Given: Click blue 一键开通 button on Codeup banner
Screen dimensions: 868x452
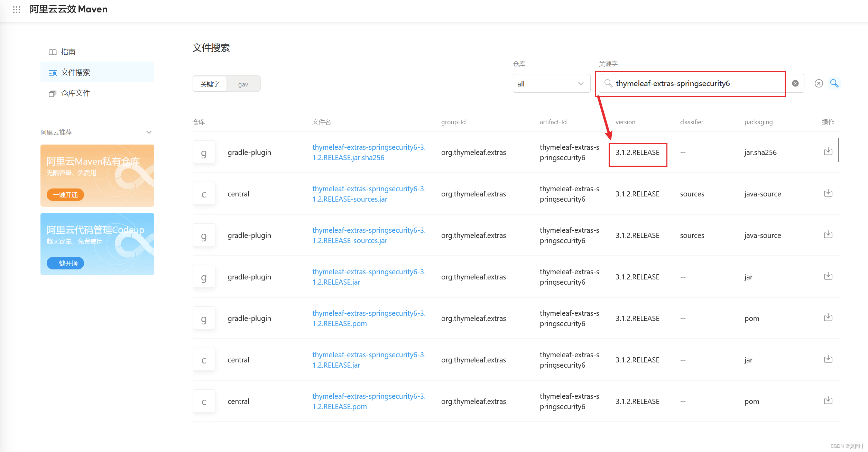Looking at the screenshot, I should pyautogui.click(x=65, y=263).
